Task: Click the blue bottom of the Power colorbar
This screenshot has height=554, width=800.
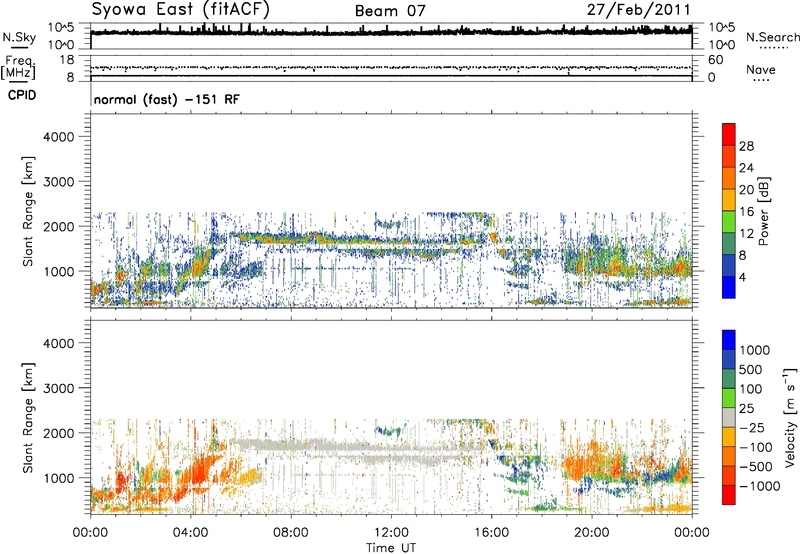Action: pyautogui.click(x=729, y=287)
